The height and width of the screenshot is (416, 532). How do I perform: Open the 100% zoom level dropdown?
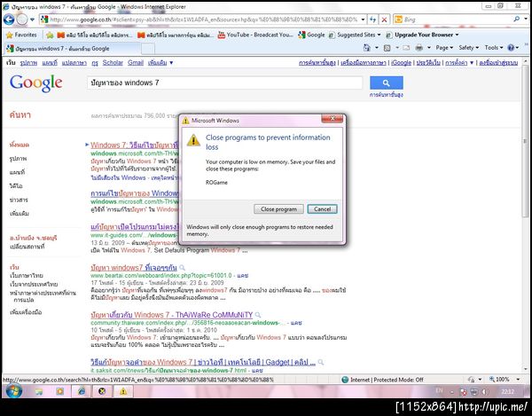pos(518,380)
